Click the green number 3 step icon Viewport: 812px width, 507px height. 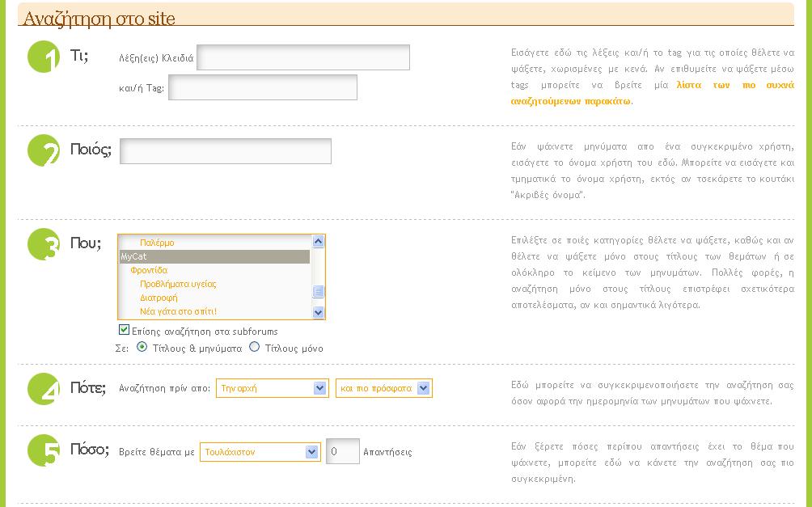(44, 244)
